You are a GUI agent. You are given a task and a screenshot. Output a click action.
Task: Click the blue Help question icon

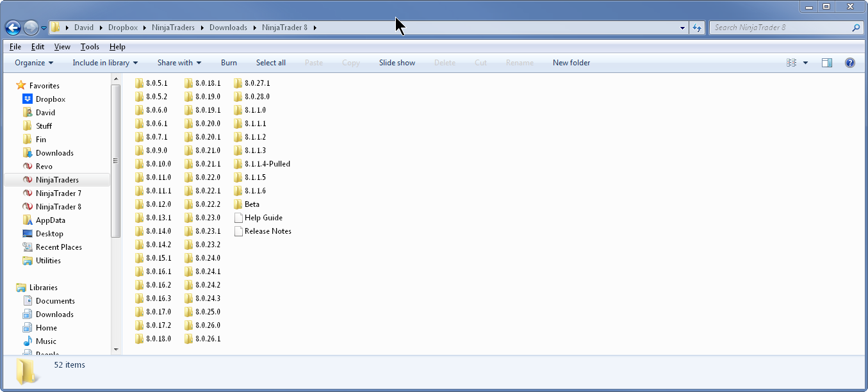[x=850, y=63]
